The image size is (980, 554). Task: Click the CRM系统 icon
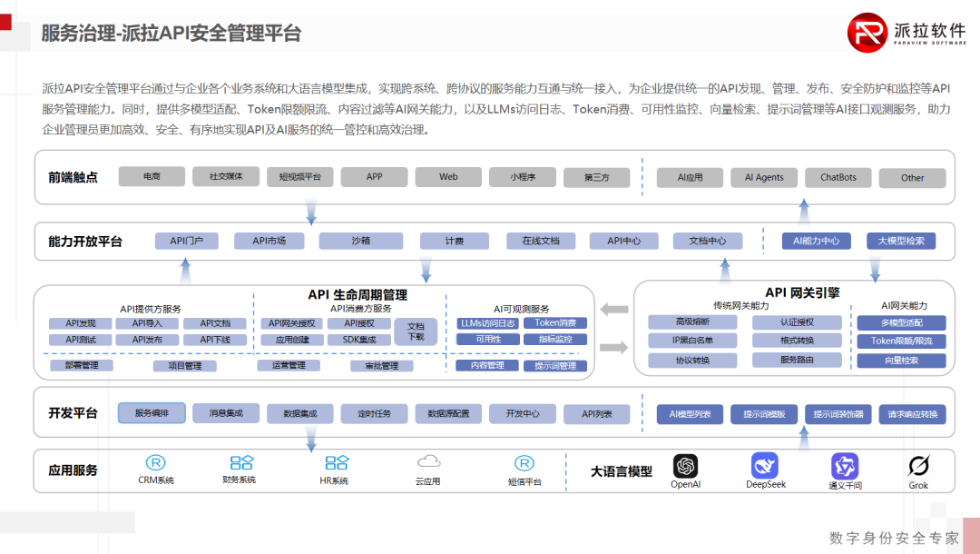point(156,463)
